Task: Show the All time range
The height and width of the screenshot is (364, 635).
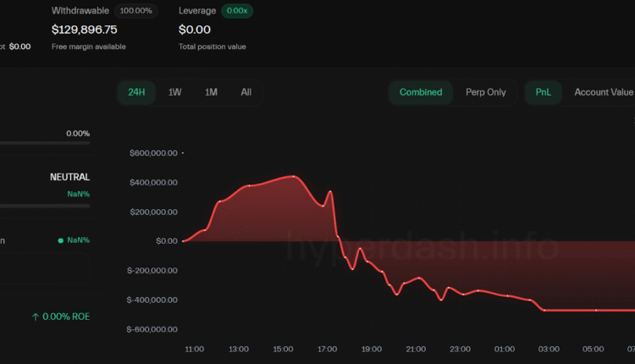Action: [x=246, y=92]
